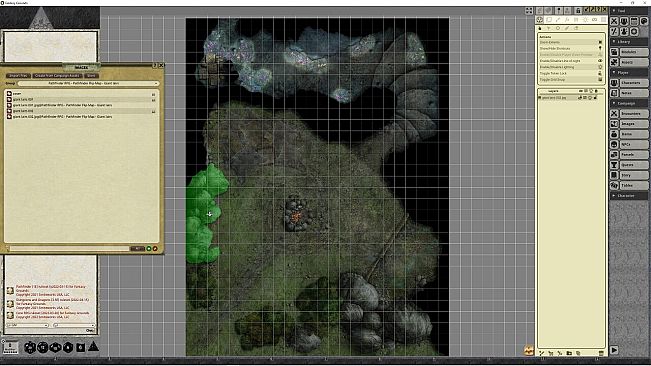Open the Options gear tool icon

[634, 32]
